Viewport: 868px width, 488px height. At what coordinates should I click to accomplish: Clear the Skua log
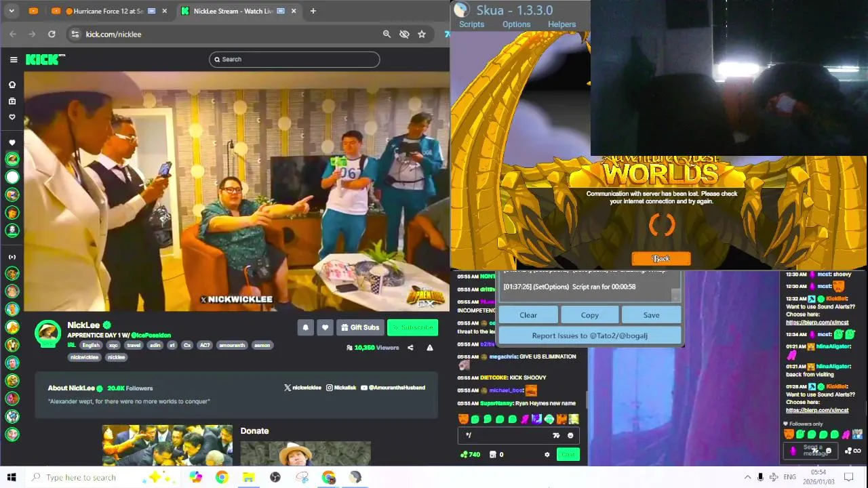click(x=528, y=315)
